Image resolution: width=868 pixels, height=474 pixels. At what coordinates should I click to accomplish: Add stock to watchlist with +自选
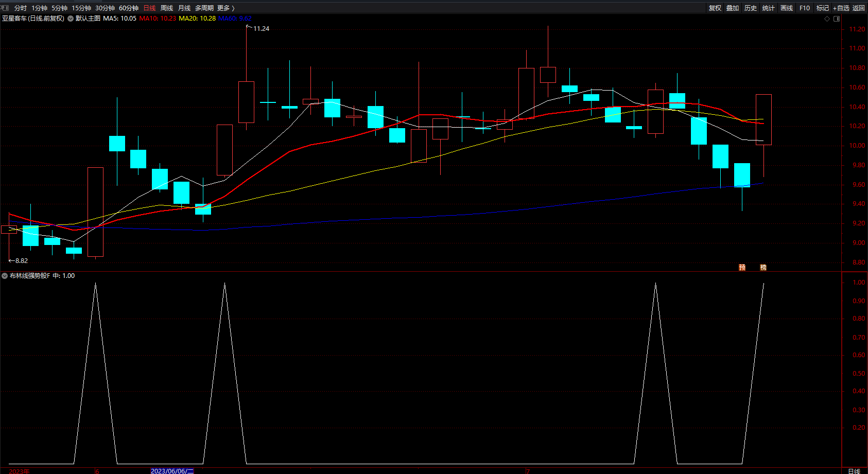click(x=841, y=8)
